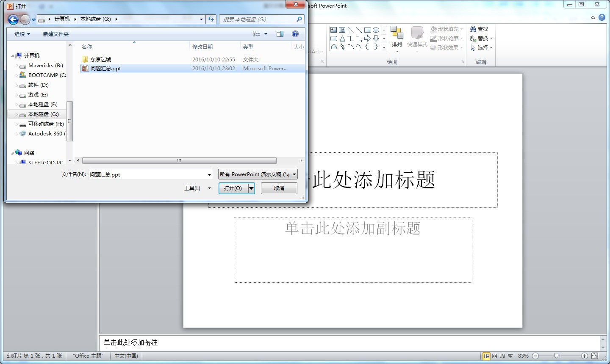This screenshot has width=610, height=364.
Task: Collapse the 网络 tree node
Action: point(12,153)
